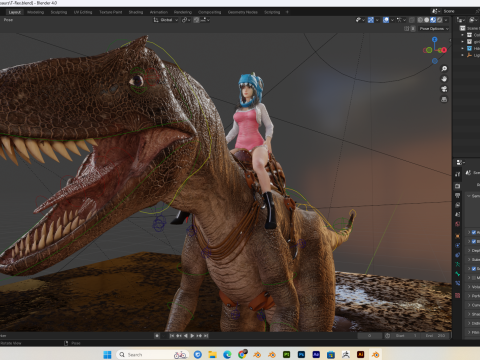Viewport: 480px width, 360px height.
Task: Add a workspace with the plus button
Action: (x=287, y=12)
